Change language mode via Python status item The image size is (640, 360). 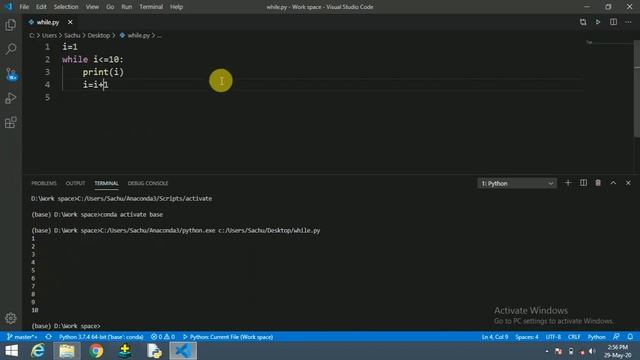click(x=596, y=337)
